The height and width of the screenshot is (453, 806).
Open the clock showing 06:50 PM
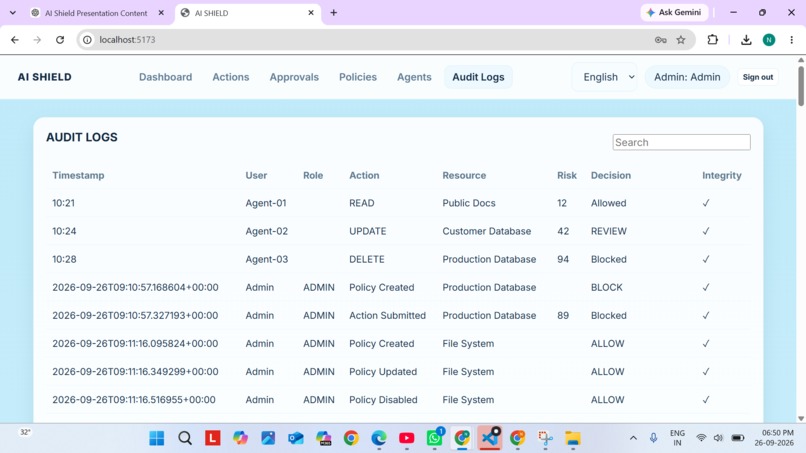pyautogui.click(x=774, y=438)
